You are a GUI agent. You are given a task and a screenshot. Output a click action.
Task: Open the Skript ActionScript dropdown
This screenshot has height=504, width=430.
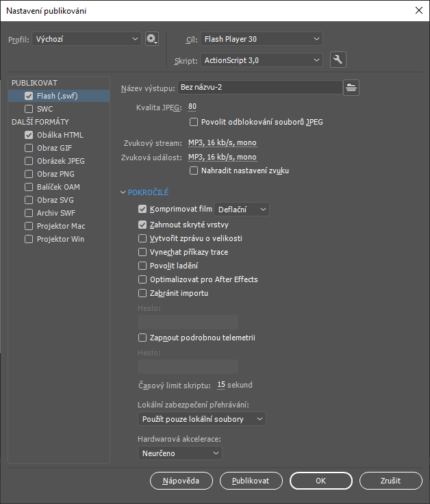tap(262, 60)
